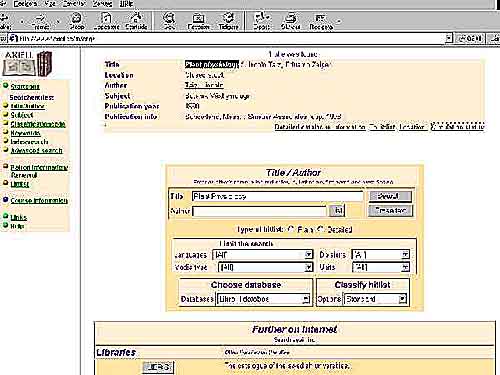
Task: Open the Course information sidebar link
Action: (x=39, y=200)
